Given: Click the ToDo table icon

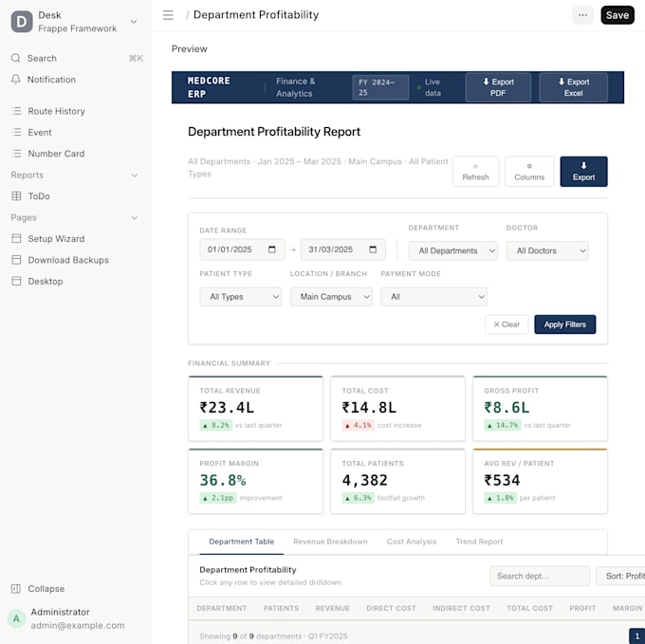Looking at the screenshot, I should click(x=16, y=196).
